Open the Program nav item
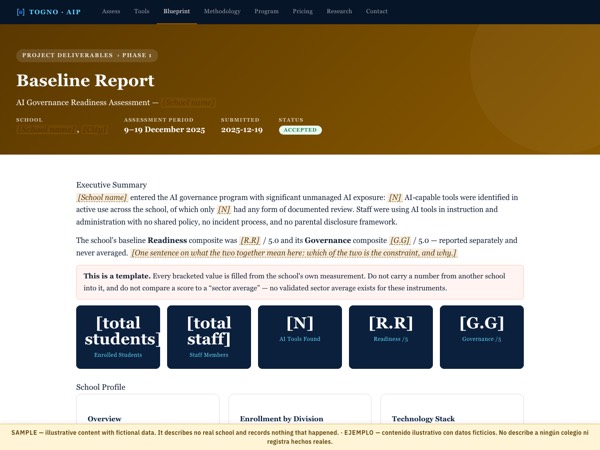 pyautogui.click(x=266, y=11)
